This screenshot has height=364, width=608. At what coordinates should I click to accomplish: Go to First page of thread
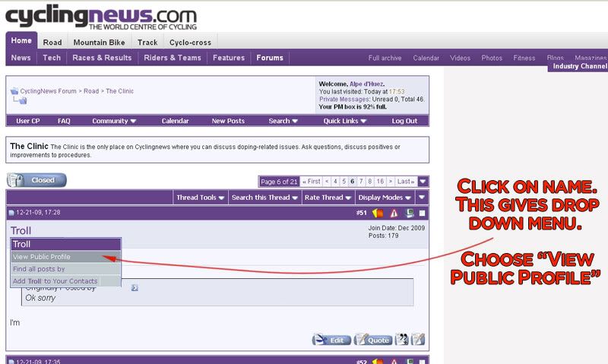[x=312, y=182]
